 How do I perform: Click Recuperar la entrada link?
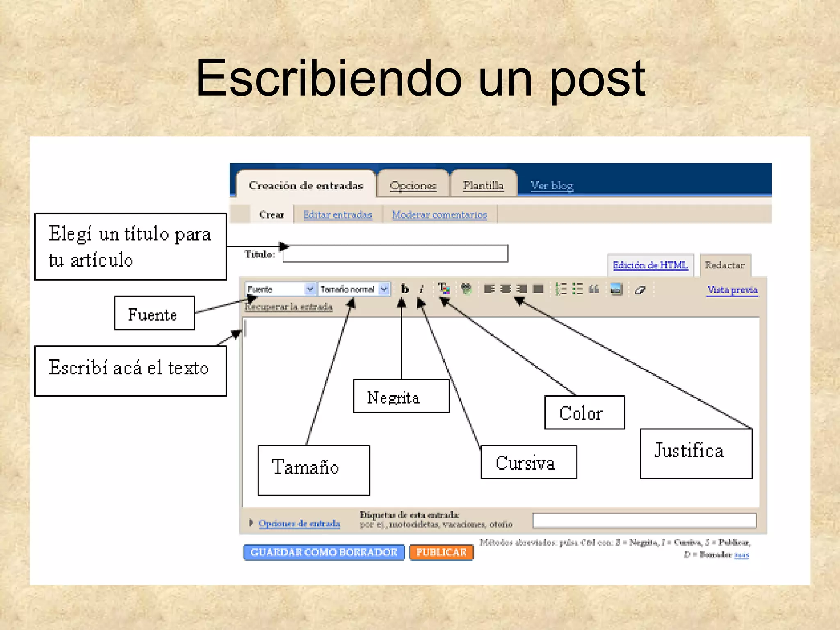tap(289, 306)
